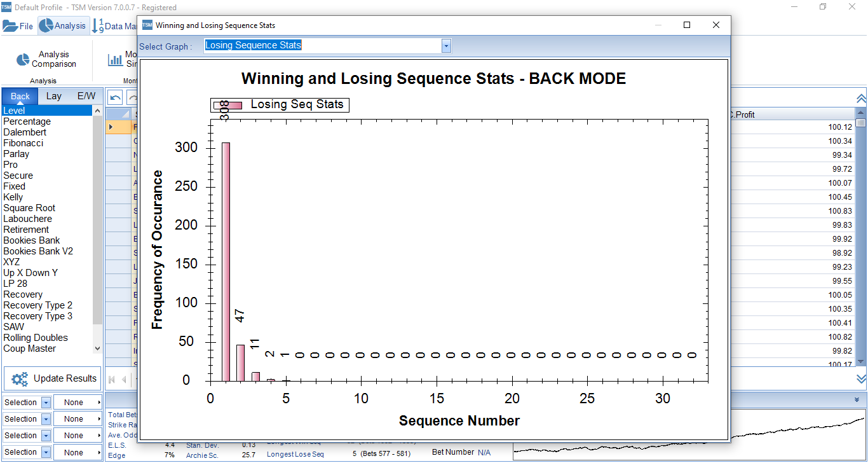Click the Losing Seq Stats legend swatch
Screen dimensions: 868x463
[227, 105]
